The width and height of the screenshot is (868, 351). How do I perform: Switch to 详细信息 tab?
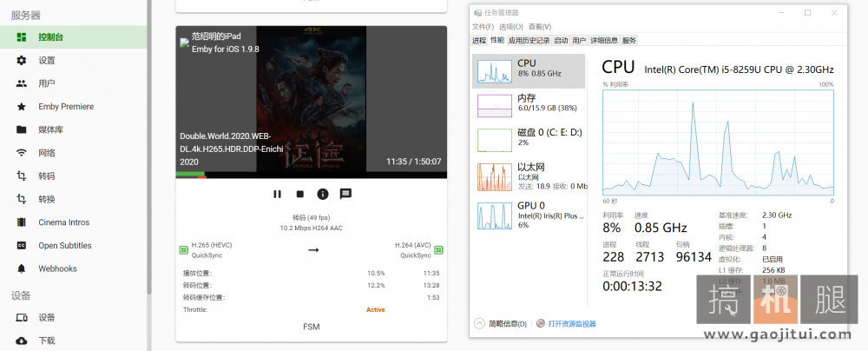click(604, 41)
